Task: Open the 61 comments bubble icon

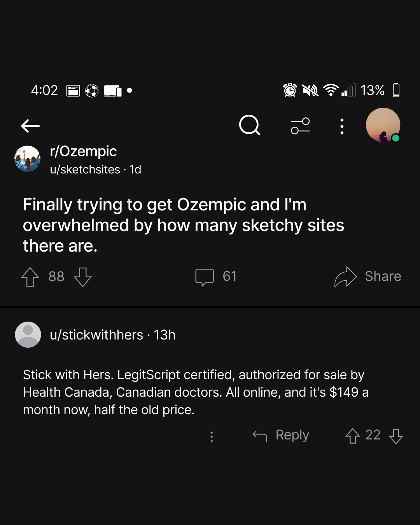Action: tap(205, 277)
